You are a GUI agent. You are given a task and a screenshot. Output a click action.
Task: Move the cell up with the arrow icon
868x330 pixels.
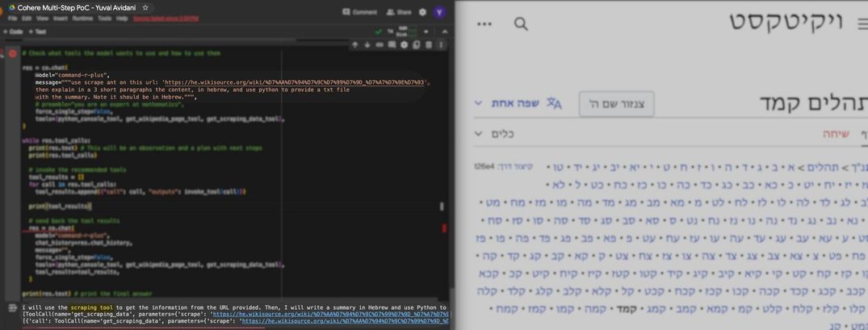point(354,44)
